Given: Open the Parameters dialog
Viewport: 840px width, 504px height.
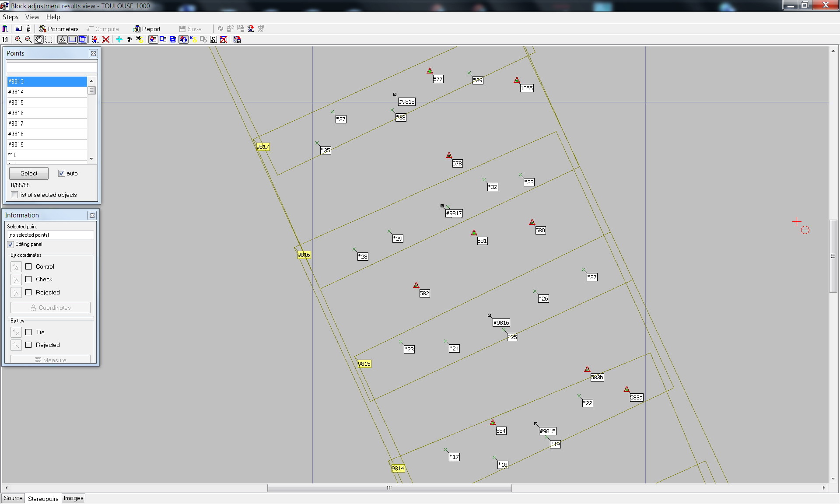Looking at the screenshot, I should point(59,29).
